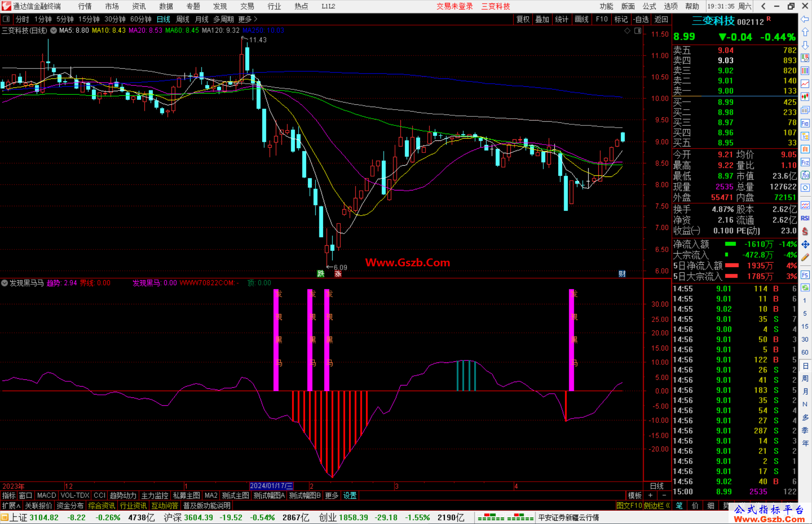Click the 叠加 overlay button

[542, 19]
